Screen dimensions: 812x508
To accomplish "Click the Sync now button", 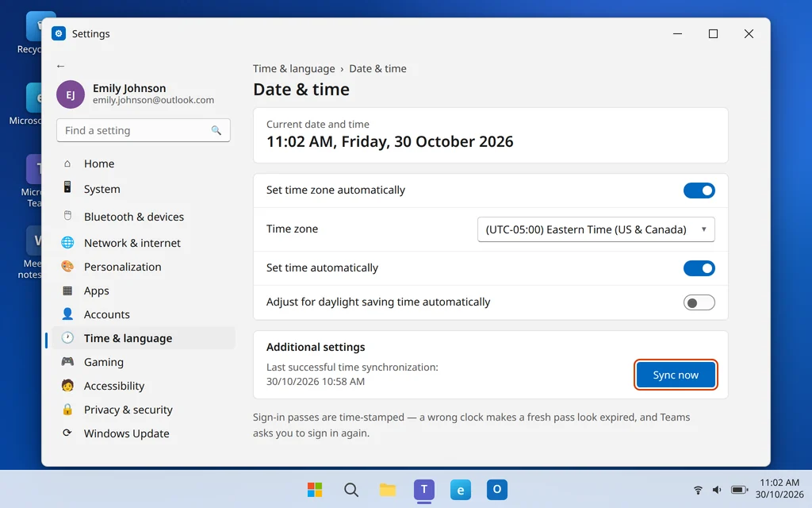I will click(676, 375).
